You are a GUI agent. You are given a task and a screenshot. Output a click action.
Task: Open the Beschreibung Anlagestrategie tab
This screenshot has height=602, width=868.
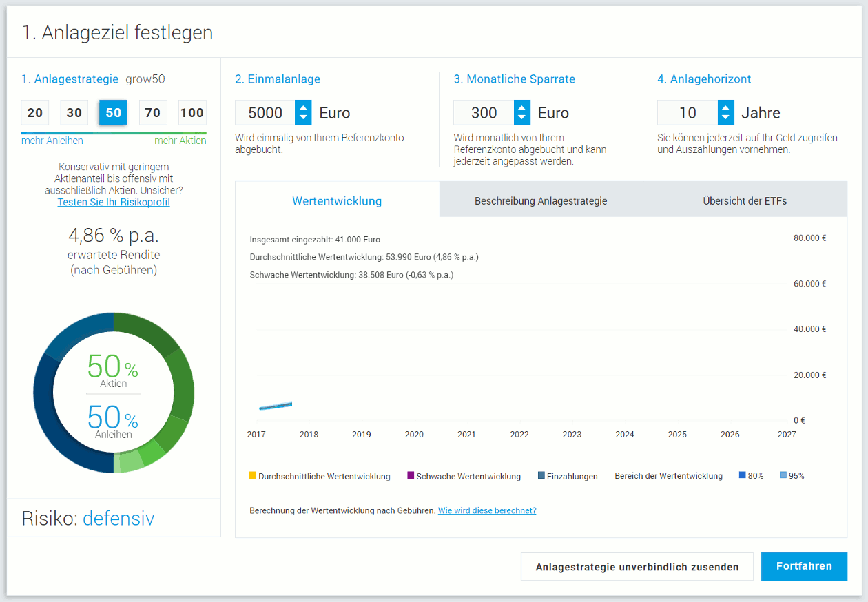(541, 201)
